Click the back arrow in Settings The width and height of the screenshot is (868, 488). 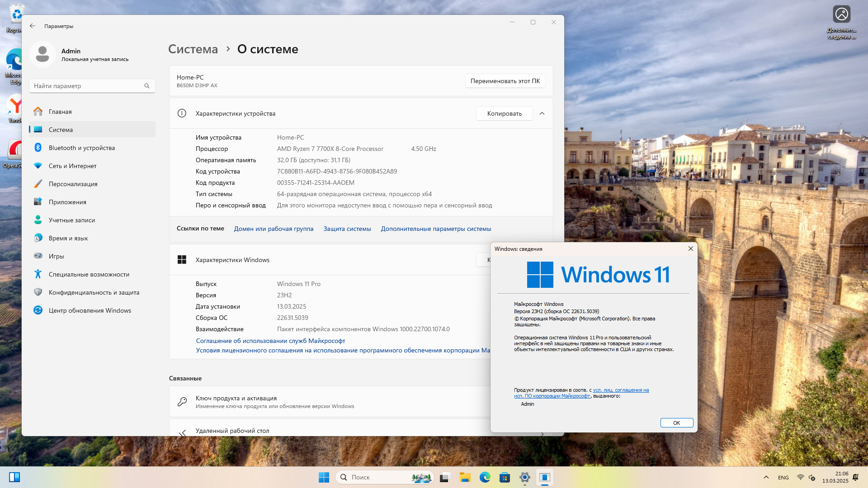pos(33,26)
